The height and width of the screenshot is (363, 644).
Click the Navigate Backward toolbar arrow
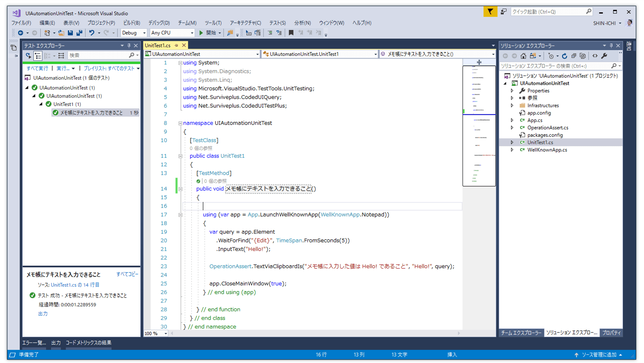tap(20, 33)
